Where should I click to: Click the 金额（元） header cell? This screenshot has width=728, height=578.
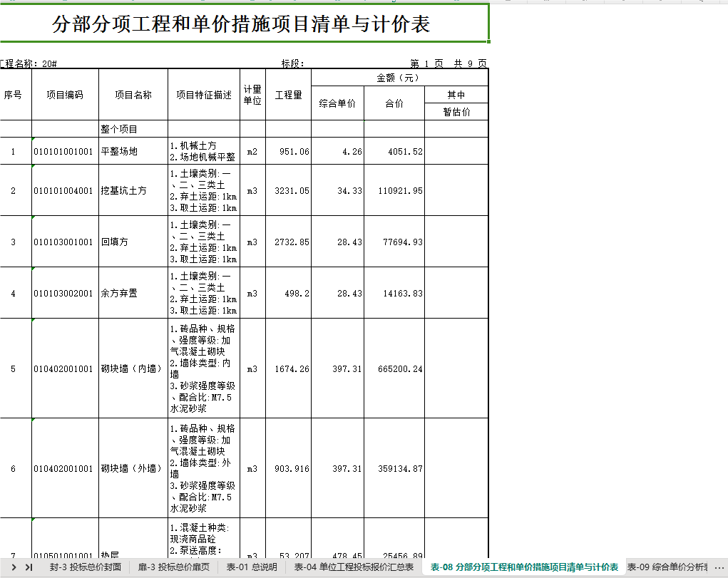(400, 78)
